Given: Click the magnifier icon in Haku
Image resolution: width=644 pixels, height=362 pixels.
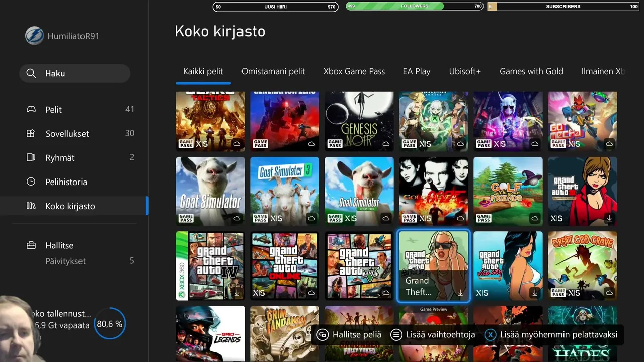Looking at the screenshot, I should [31, 73].
